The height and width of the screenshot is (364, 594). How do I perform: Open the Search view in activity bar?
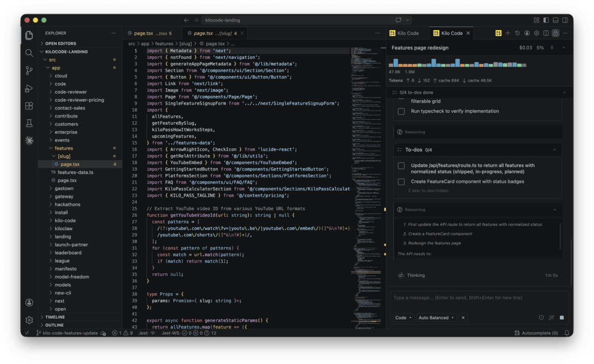tap(29, 53)
